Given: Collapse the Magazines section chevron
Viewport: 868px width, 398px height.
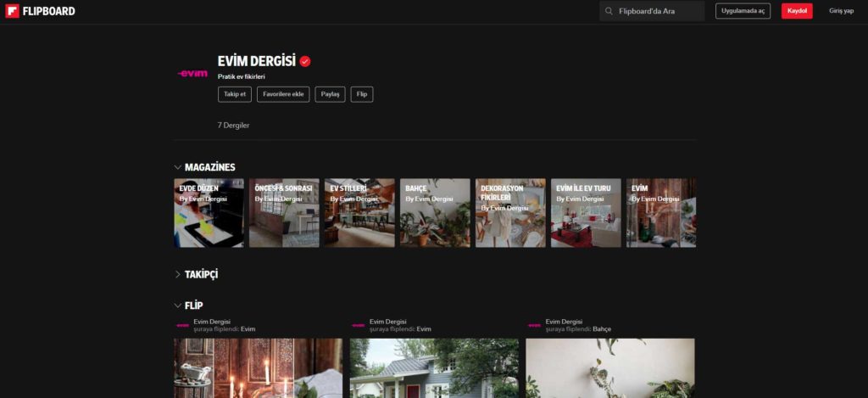Looking at the screenshot, I should pos(178,167).
